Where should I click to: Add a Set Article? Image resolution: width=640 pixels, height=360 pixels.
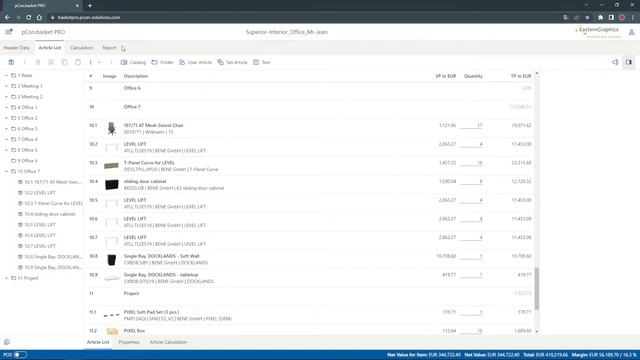[232, 62]
